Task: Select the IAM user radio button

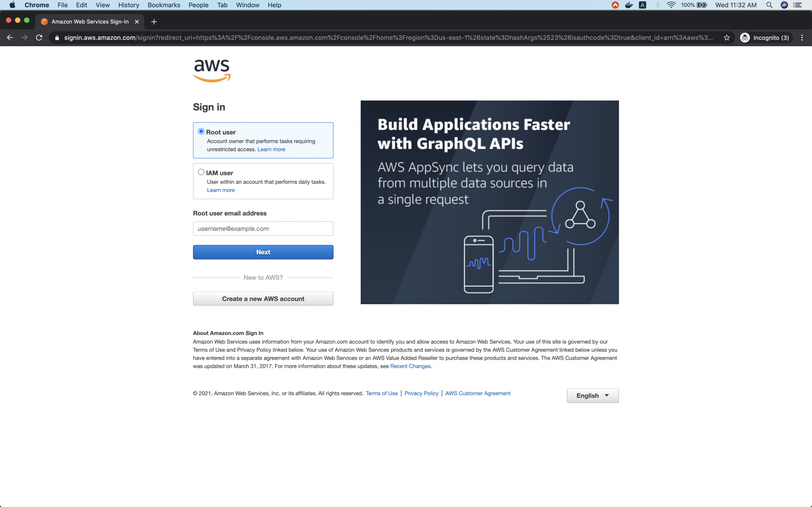Action: tap(201, 172)
